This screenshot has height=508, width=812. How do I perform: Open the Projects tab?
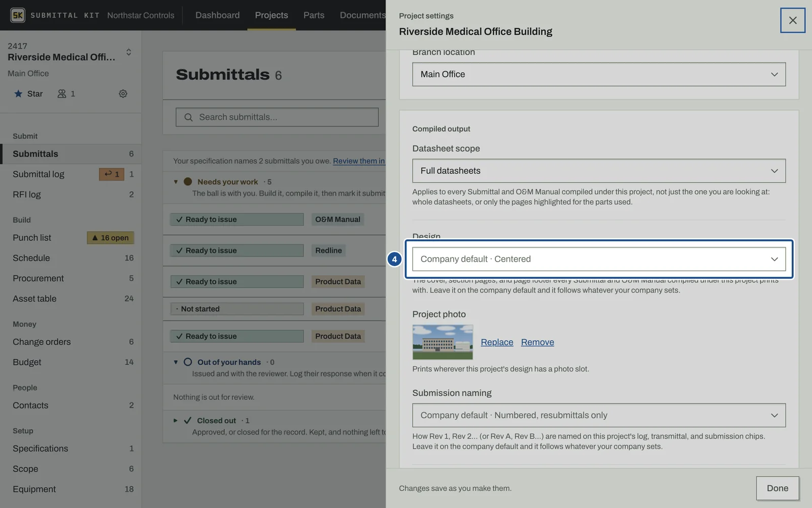click(272, 15)
